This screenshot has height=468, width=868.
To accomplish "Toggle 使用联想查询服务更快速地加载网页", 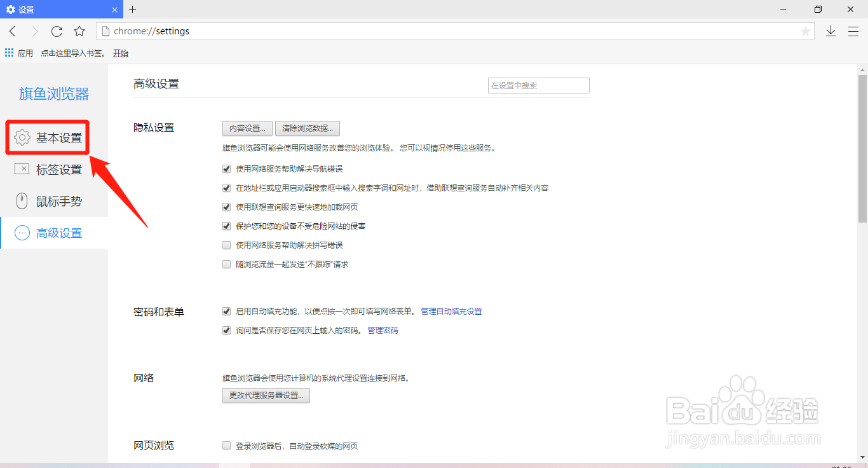I will coord(226,207).
